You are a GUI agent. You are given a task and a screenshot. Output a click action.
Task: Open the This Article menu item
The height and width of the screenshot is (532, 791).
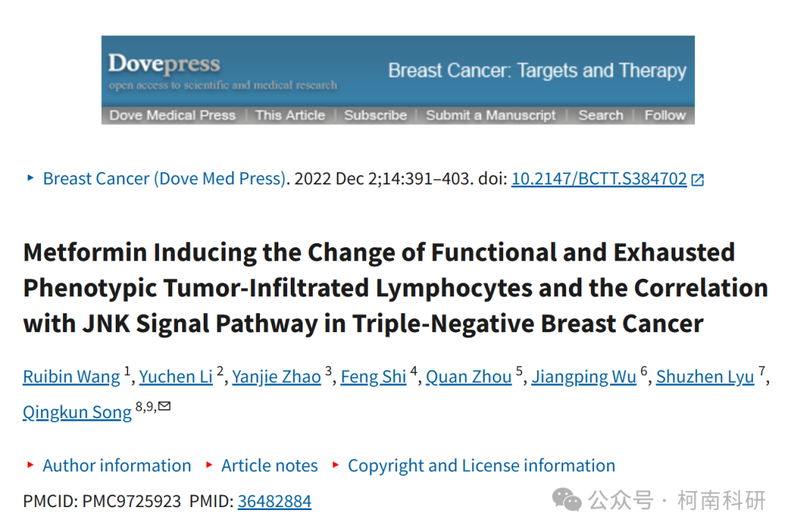290,116
